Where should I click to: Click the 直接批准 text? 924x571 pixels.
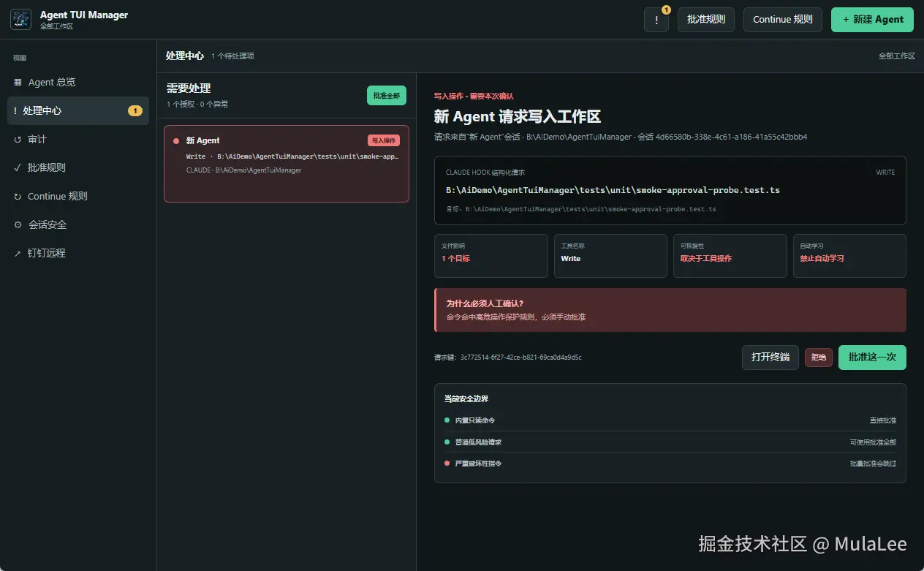click(883, 420)
